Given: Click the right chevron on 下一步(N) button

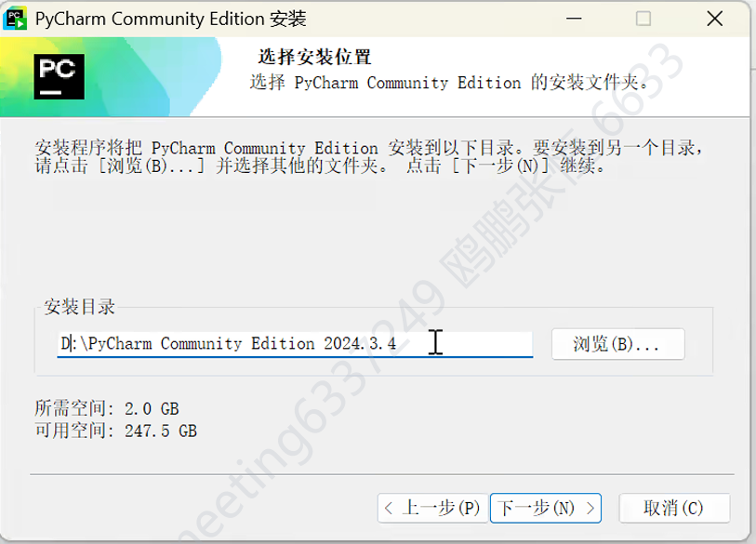Looking at the screenshot, I should tap(590, 508).
